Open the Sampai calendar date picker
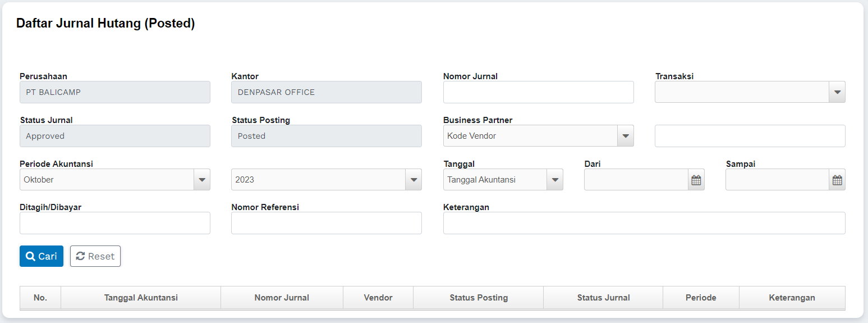The width and height of the screenshot is (868, 323). coord(837,180)
